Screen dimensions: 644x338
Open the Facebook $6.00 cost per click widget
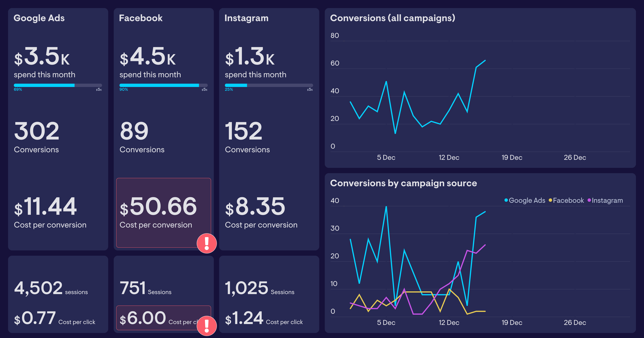coord(155,318)
